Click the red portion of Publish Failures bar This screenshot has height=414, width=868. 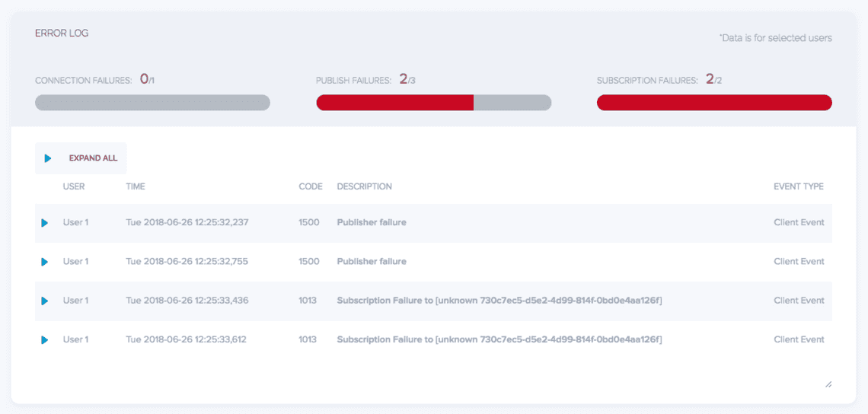click(394, 103)
